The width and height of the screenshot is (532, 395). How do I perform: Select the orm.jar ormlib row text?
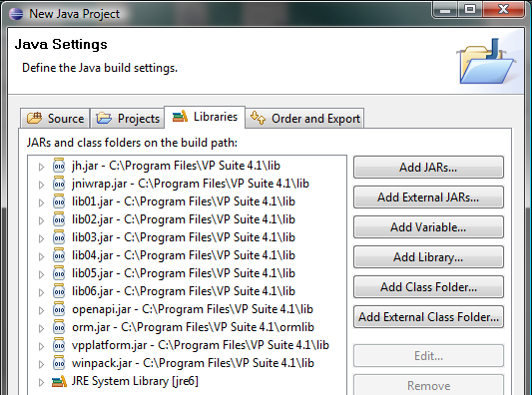(193, 327)
